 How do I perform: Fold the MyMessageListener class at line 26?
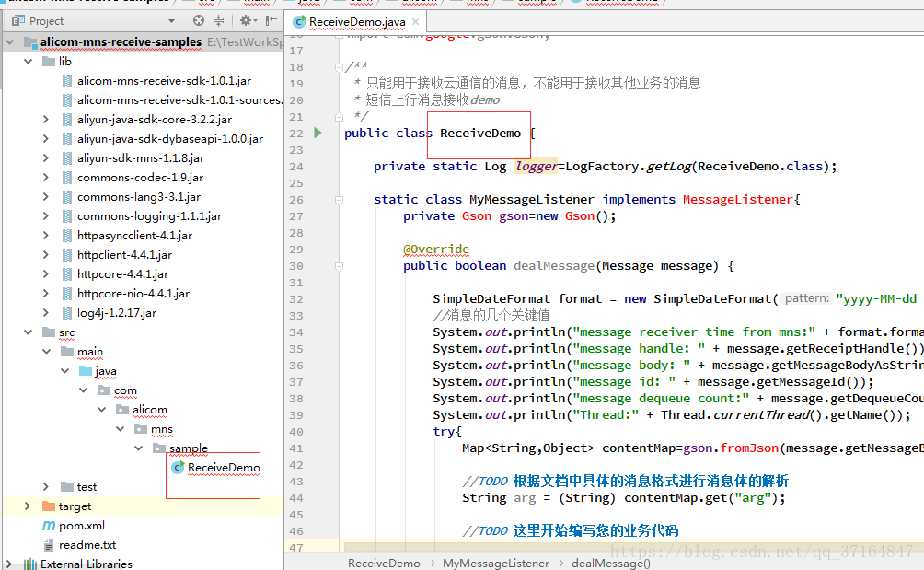pos(339,200)
